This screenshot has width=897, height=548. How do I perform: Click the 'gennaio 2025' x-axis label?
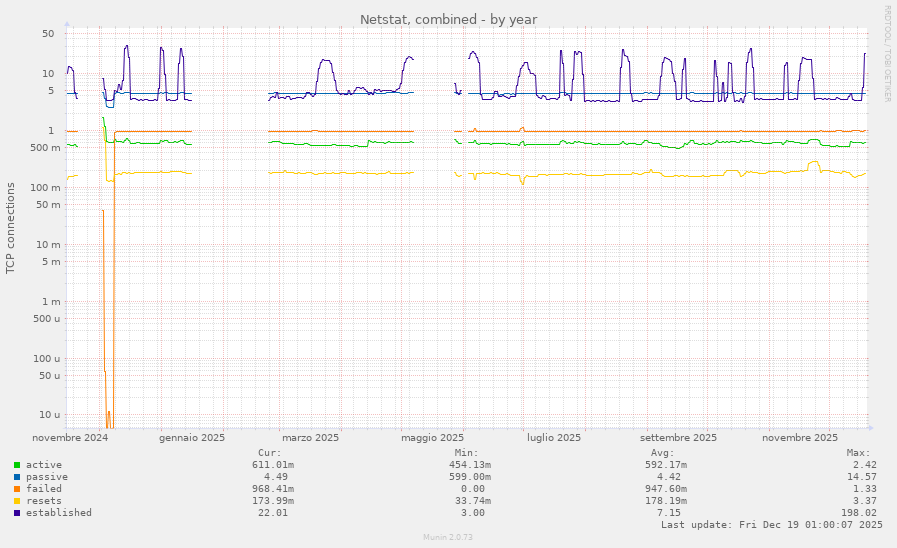(192, 438)
